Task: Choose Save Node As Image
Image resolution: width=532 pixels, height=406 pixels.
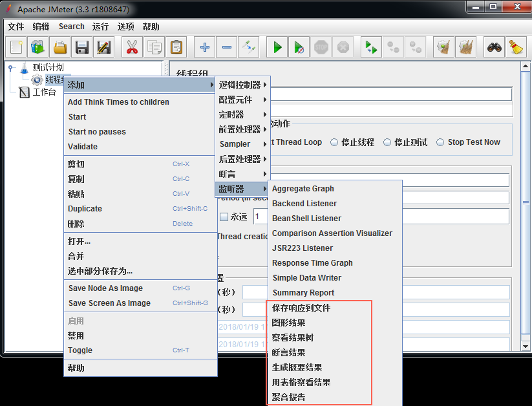Action: pos(140,288)
